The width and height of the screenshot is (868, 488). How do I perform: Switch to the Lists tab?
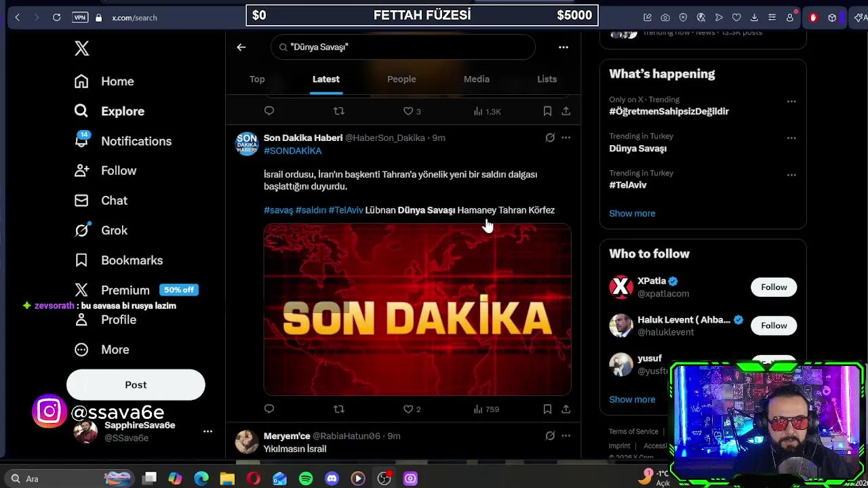click(x=547, y=79)
